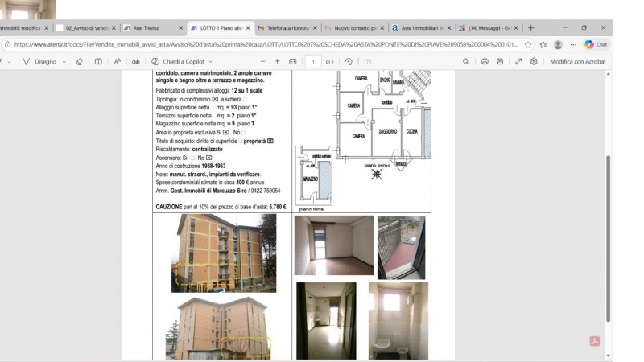644x362 pixels.
Task: Click Modifica con Acrobat button
Action: click(577, 61)
